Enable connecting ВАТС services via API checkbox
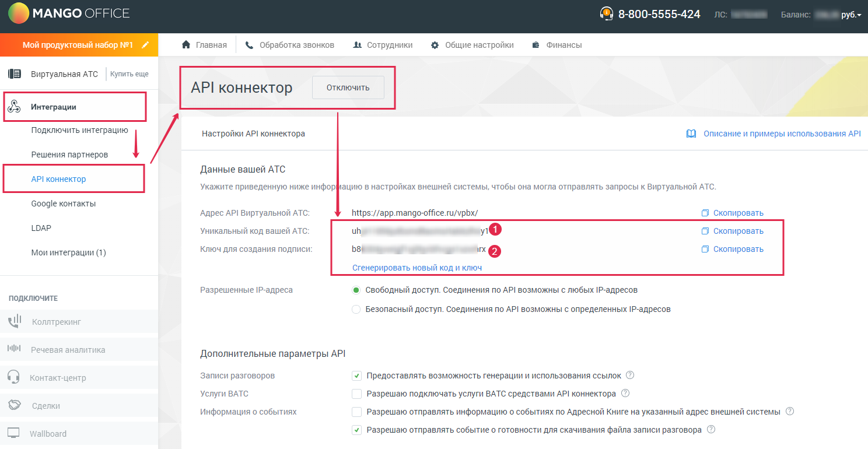Viewport: 868px width, 449px height. pos(357,394)
